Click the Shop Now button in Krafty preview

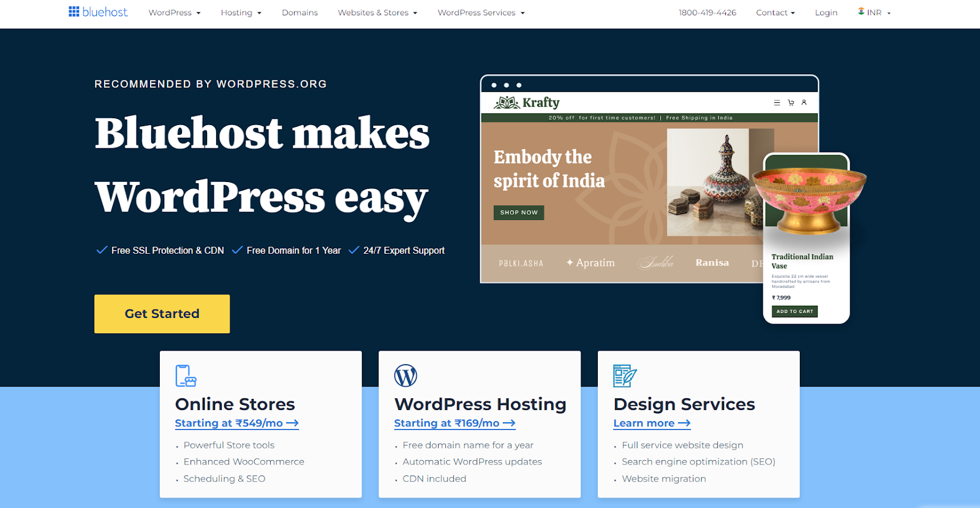(519, 213)
